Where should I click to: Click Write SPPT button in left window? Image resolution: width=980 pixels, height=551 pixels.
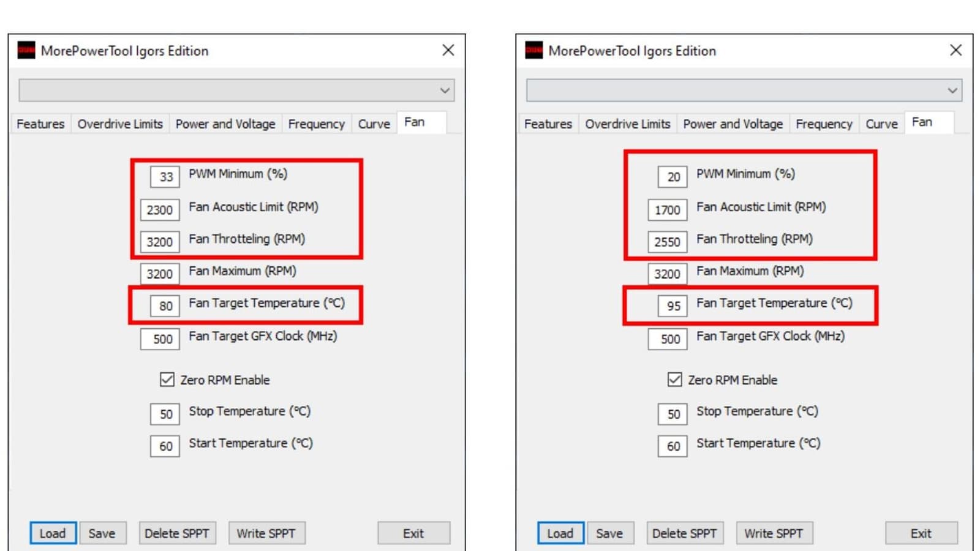click(266, 533)
